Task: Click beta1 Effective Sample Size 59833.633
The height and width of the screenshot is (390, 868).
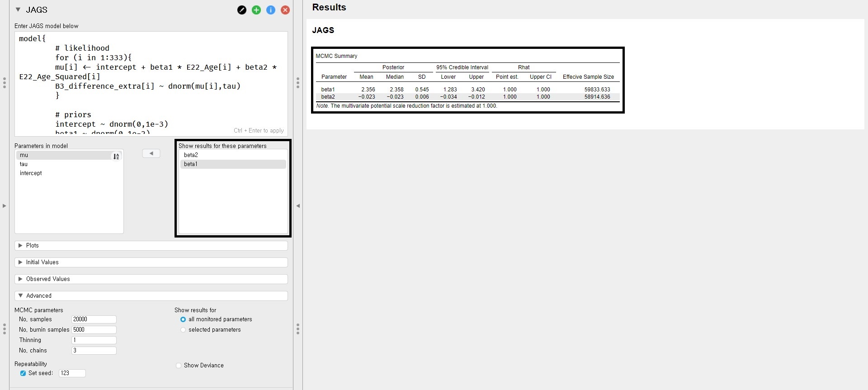Action: coord(597,90)
